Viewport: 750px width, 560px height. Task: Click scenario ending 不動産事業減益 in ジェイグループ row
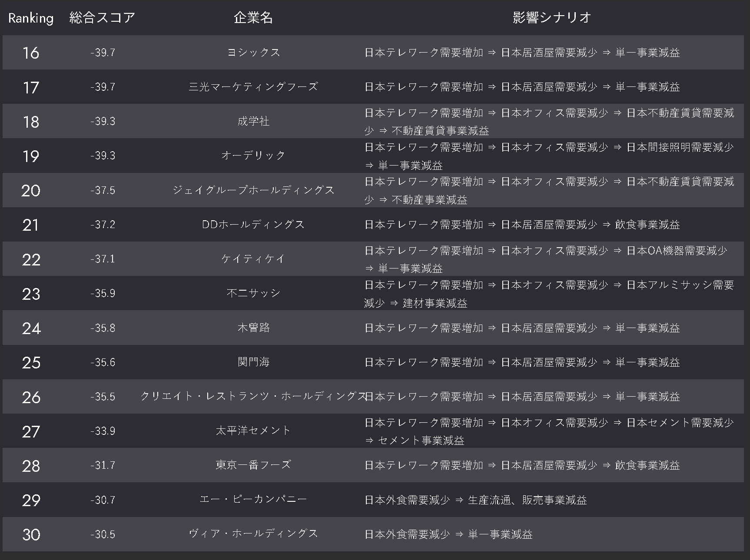tap(549, 190)
